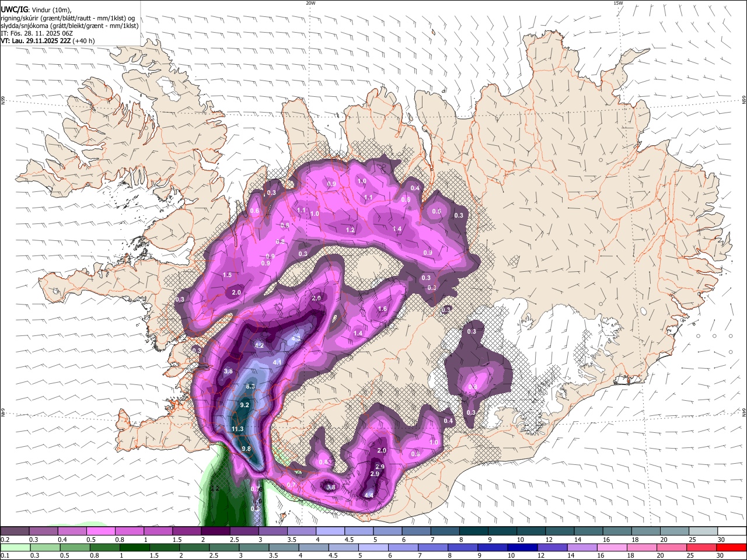Click the 9.8 value near the south coast
Screen dimensions: 747x560
(x=246, y=449)
